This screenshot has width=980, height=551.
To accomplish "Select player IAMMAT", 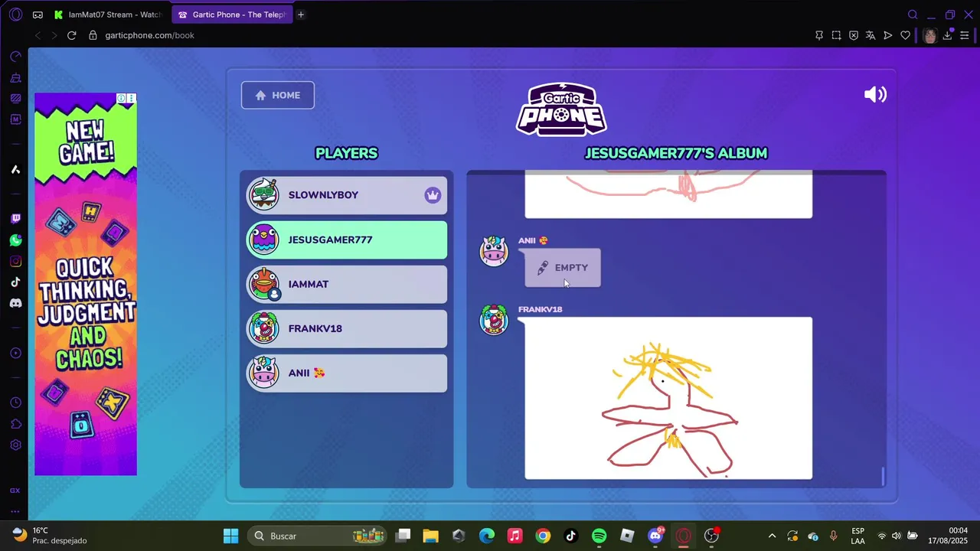I will [x=347, y=284].
